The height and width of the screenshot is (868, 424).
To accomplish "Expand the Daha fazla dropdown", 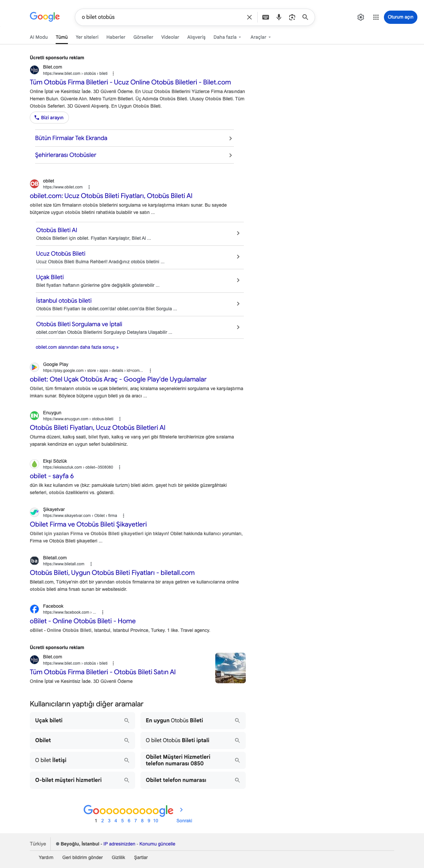I will tap(227, 37).
